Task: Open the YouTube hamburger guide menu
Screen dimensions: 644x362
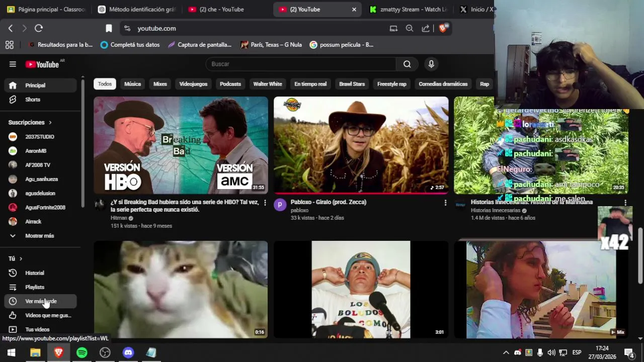Action: (x=13, y=64)
